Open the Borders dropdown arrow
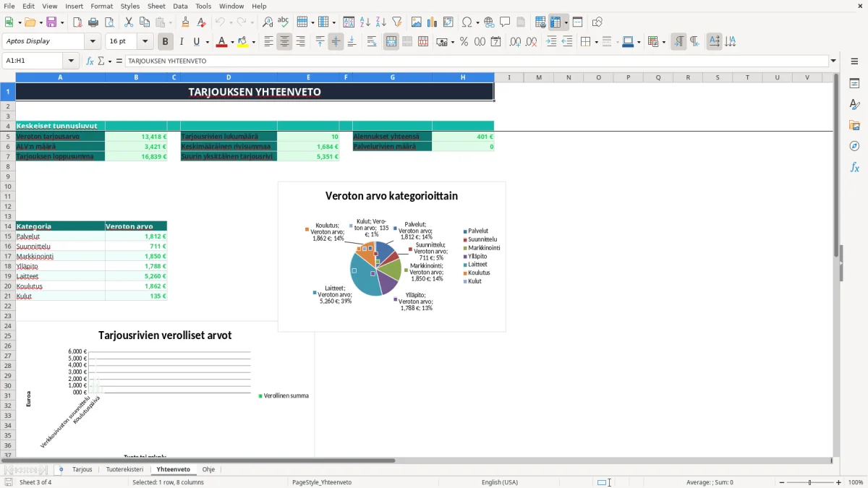The height and width of the screenshot is (488, 868). (x=595, y=42)
